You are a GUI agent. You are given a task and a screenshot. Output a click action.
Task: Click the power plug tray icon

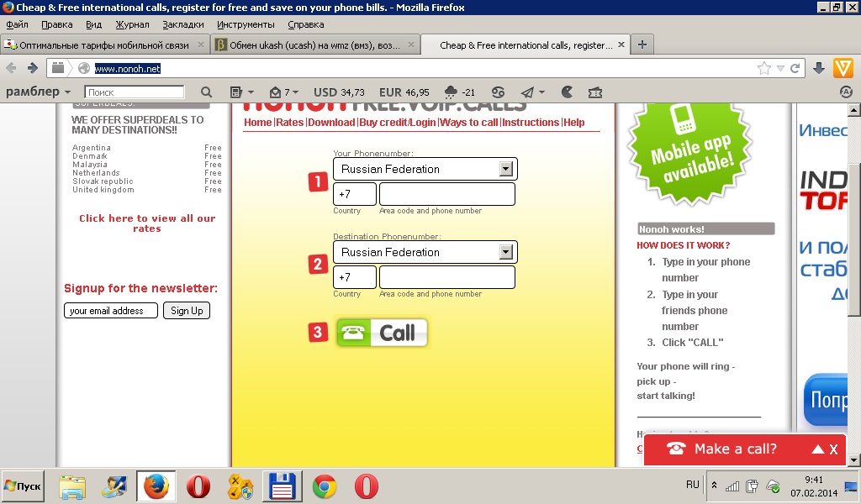click(752, 486)
